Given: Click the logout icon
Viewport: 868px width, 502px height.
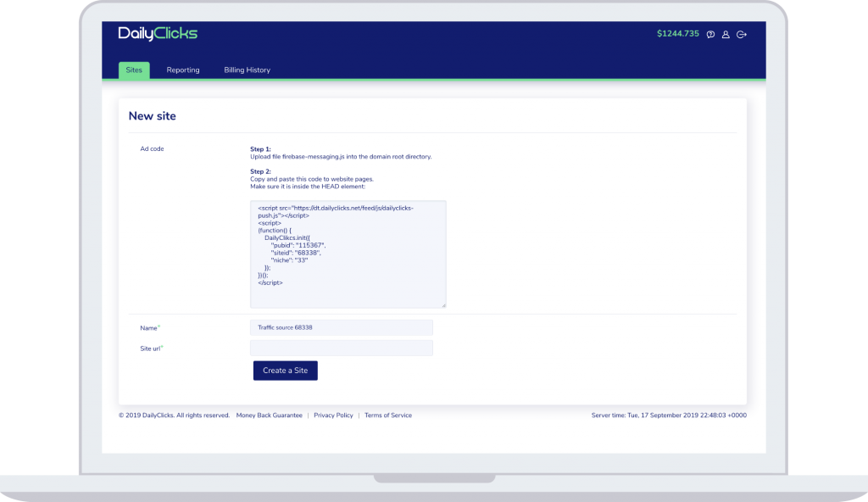Looking at the screenshot, I should [x=742, y=35].
